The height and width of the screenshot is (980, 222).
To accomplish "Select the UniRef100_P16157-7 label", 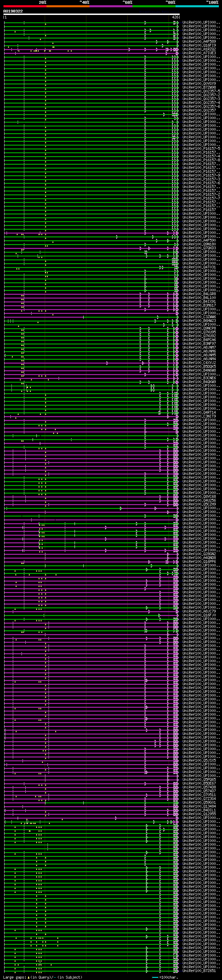I will [x=201, y=198].
